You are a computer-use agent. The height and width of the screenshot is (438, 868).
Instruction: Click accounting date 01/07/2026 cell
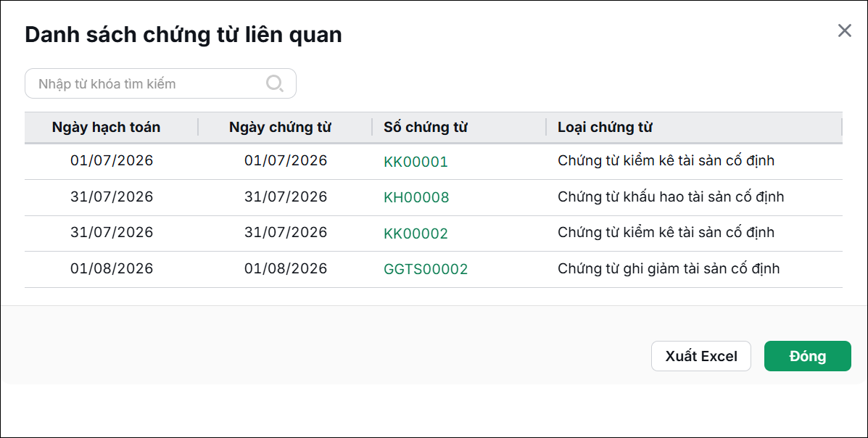112,160
